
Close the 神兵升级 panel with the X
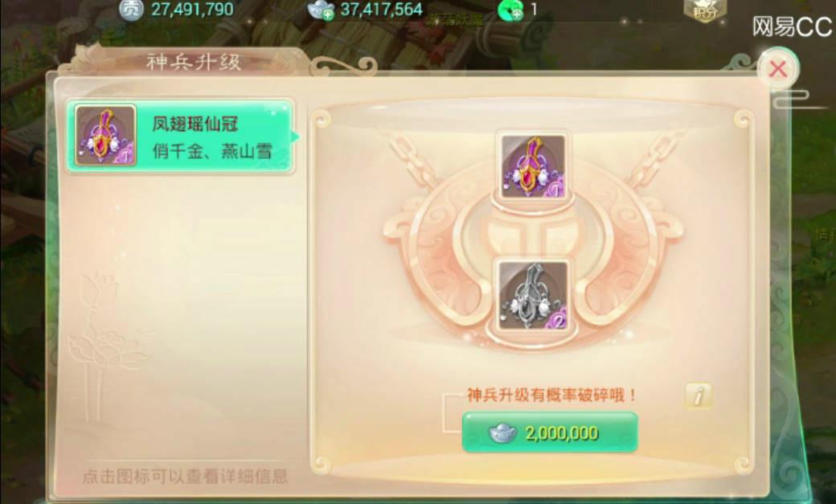pyautogui.click(x=778, y=69)
